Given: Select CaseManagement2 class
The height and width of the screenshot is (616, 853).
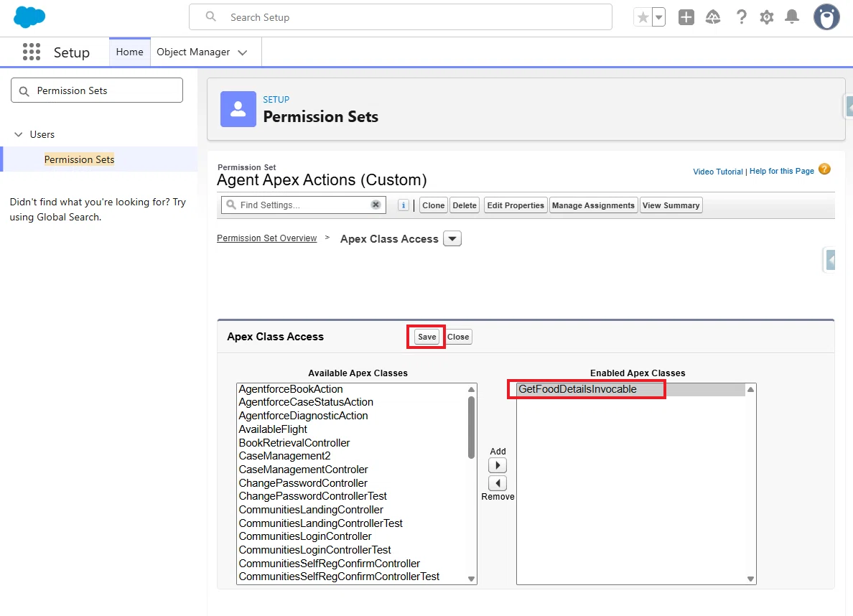Looking at the screenshot, I should tap(353, 456).
